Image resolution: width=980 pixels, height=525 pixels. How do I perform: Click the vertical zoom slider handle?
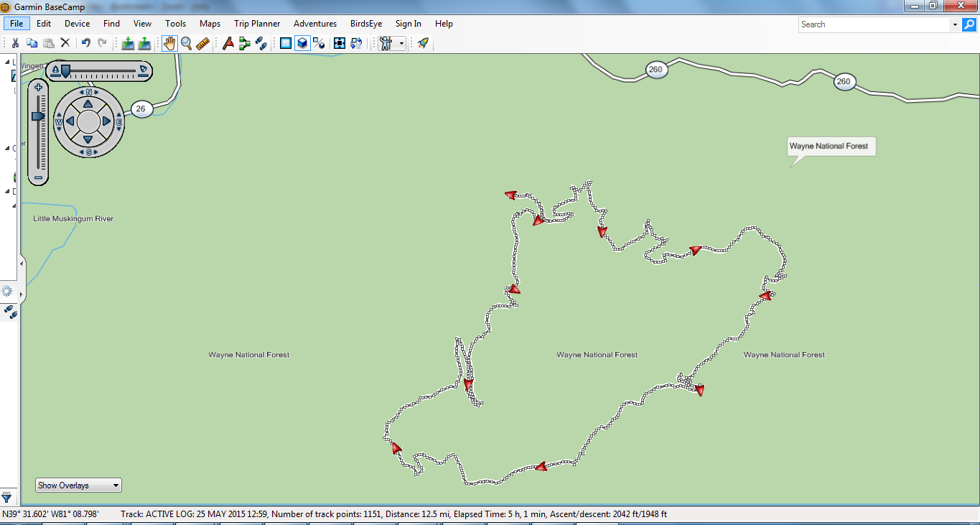point(38,116)
